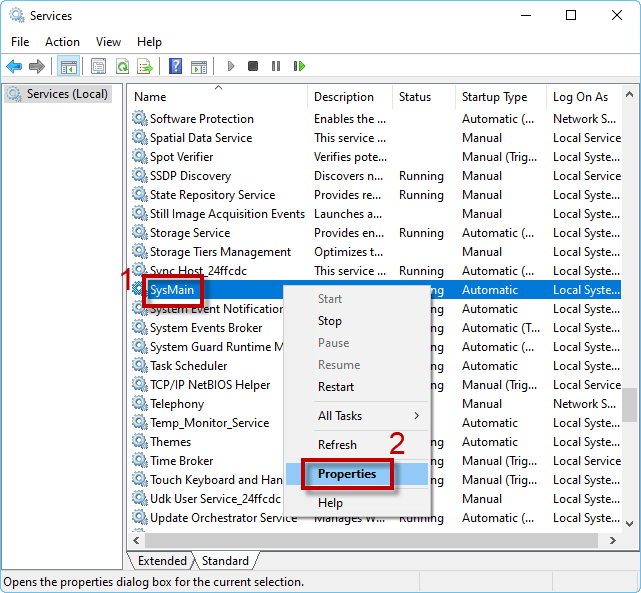This screenshot has height=593, width=641.
Task: Select Still Image Acquisition Events row
Action: click(x=376, y=214)
